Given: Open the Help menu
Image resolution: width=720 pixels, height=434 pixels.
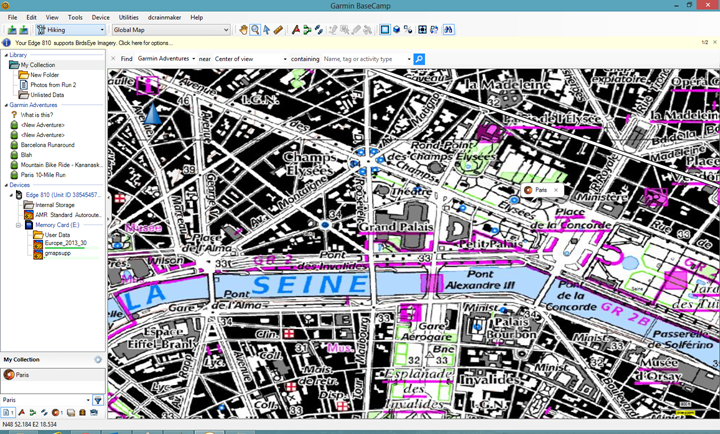Looking at the screenshot, I should coord(197,17).
